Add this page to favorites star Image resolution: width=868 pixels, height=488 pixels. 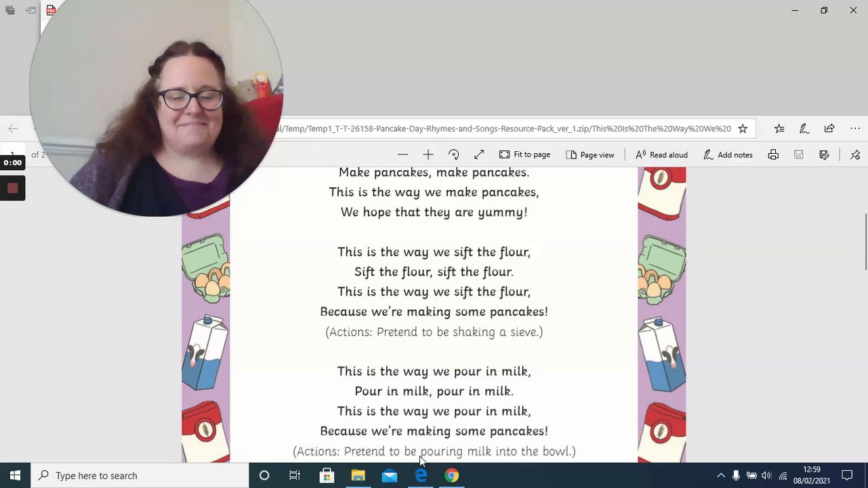coord(743,128)
